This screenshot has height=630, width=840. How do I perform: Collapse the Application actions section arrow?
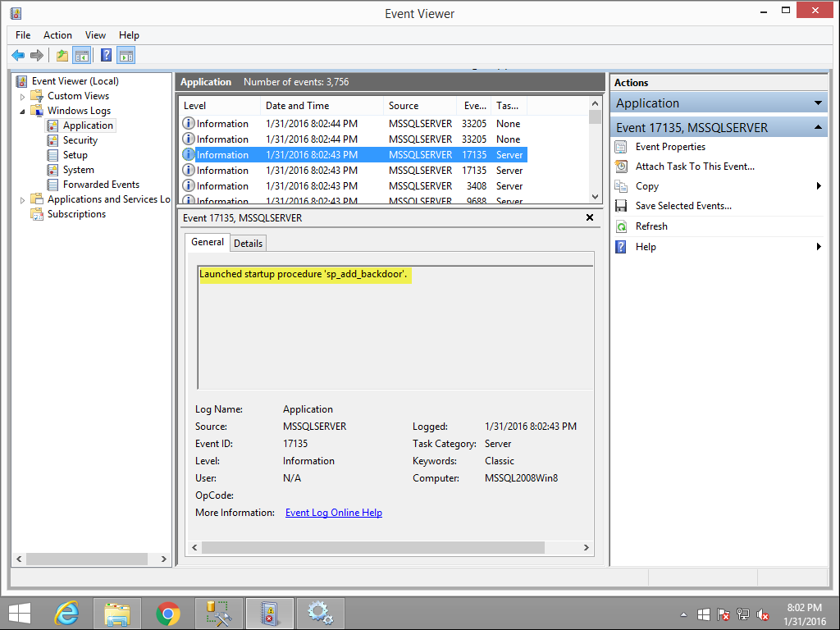click(818, 103)
